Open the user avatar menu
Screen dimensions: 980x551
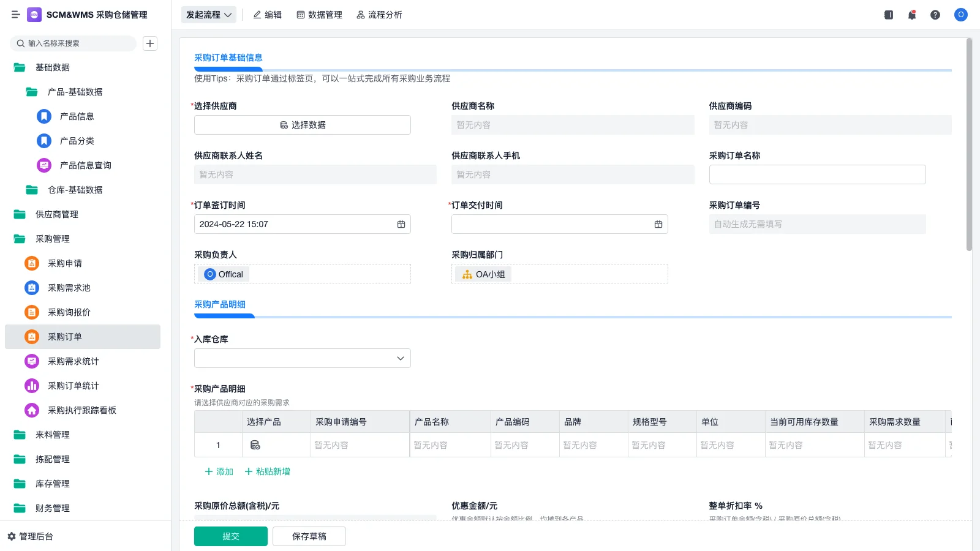[961, 15]
